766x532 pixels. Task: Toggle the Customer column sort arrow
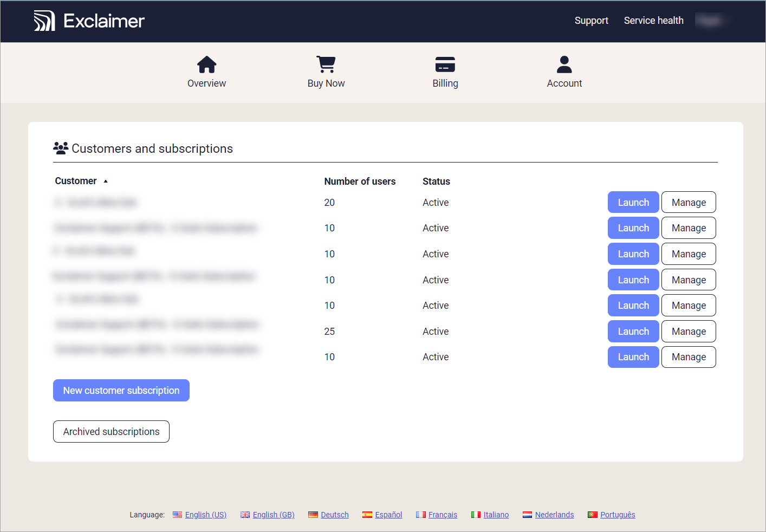[106, 181]
